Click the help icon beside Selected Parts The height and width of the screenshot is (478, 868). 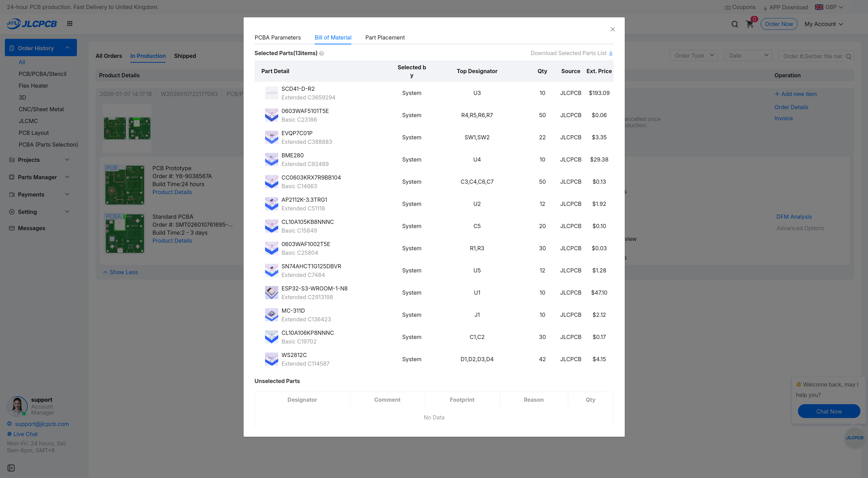tap(322, 53)
